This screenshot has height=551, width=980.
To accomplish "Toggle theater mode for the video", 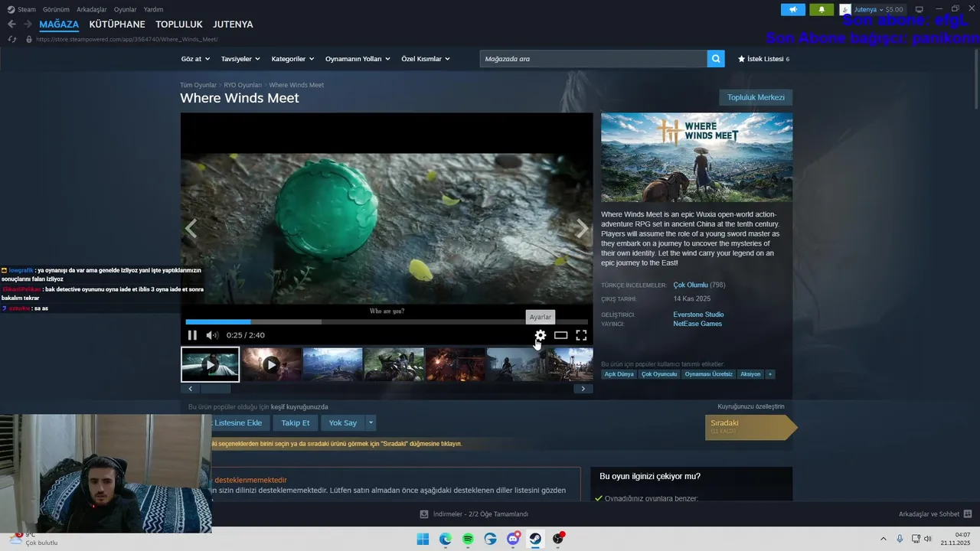I will click(x=561, y=335).
